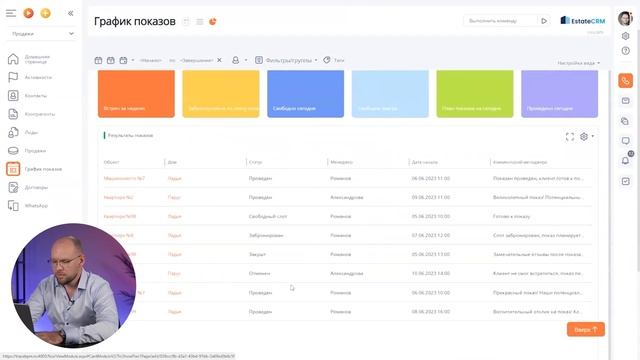
Task: Click the third calendar period icon in the filter bar
Action: click(x=123, y=60)
